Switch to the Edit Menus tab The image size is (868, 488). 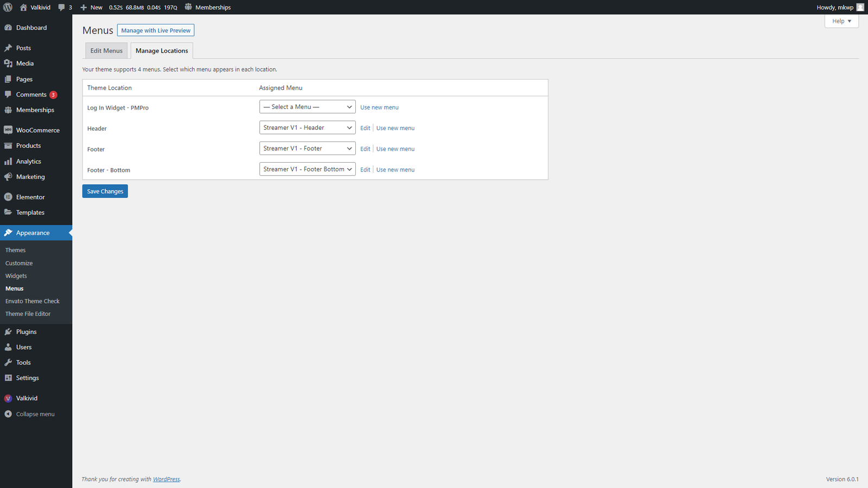tap(106, 51)
